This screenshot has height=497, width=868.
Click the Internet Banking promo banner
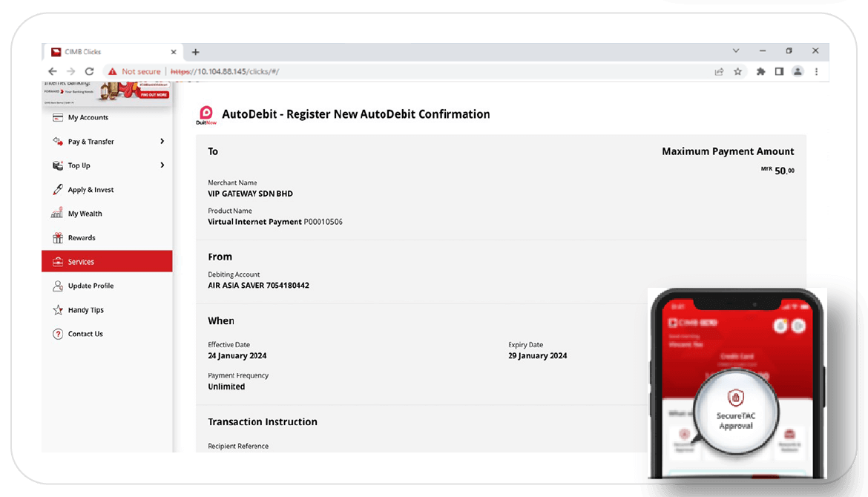108,92
